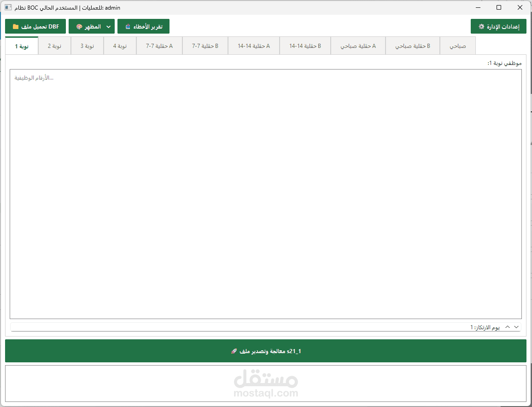532x407 pixels.
Task: Click the folder icon on the DBF load button
Action: (x=16, y=26)
